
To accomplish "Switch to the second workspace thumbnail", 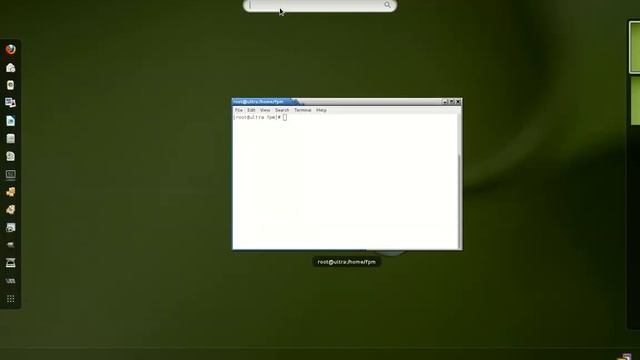I will [x=635, y=101].
